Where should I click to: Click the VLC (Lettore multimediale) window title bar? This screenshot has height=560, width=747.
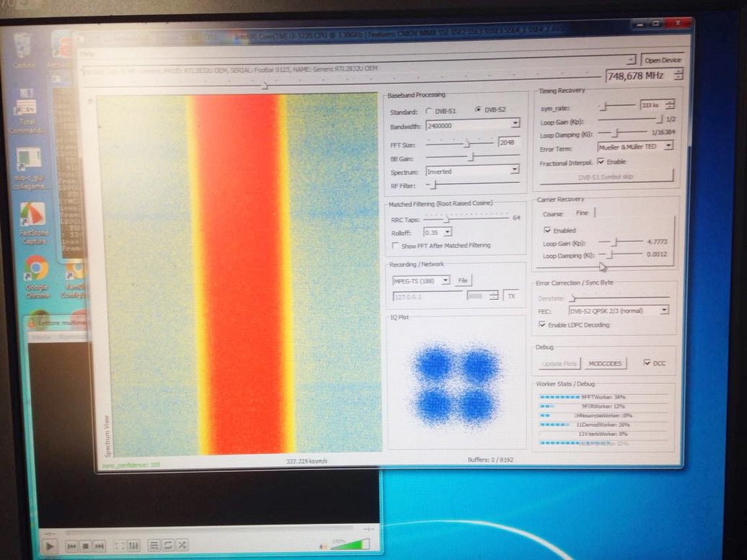(x=56, y=322)
